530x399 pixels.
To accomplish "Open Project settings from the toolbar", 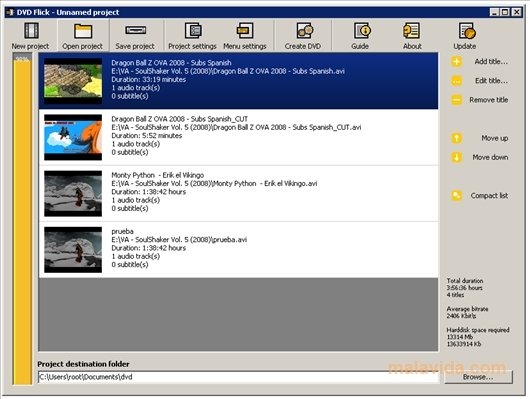I will [193, 30].
